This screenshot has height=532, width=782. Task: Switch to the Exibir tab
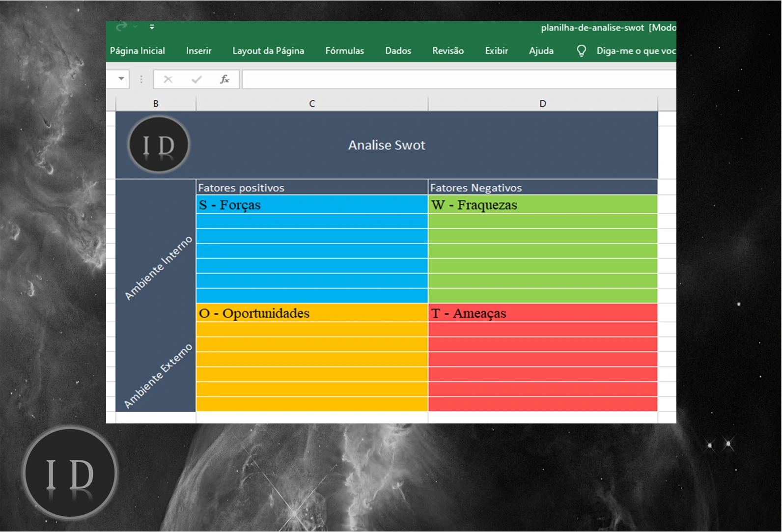pyautogui.click(x=496, y=51)
